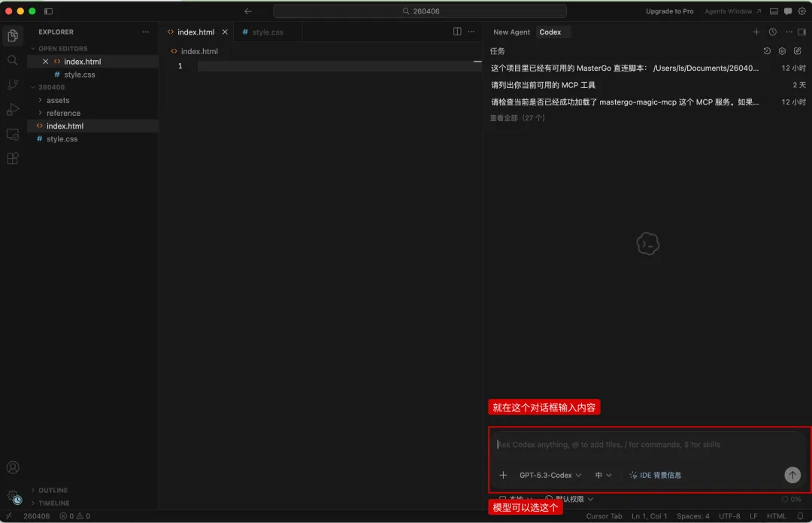812x523 pixels.
Task: Open the settings gear in the tasks panel
Action: pos(782,50)
